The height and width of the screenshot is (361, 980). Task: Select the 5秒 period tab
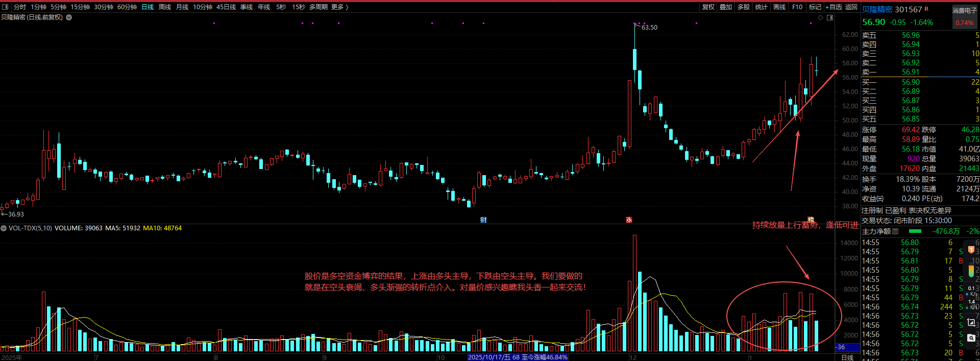(x=281, y=7)
